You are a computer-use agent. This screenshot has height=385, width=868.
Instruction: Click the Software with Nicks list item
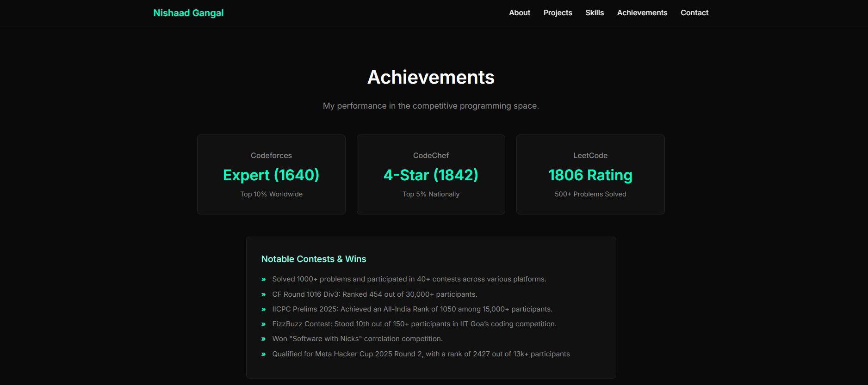point(357,339)
